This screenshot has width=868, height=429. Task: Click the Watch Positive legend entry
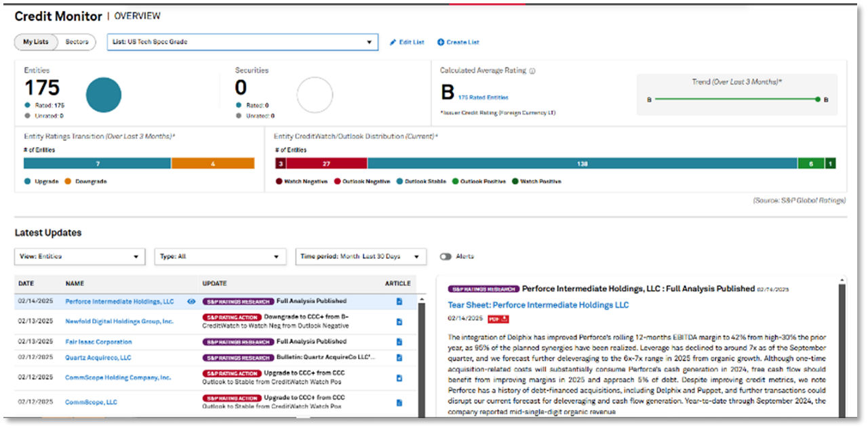coord(536,182)
